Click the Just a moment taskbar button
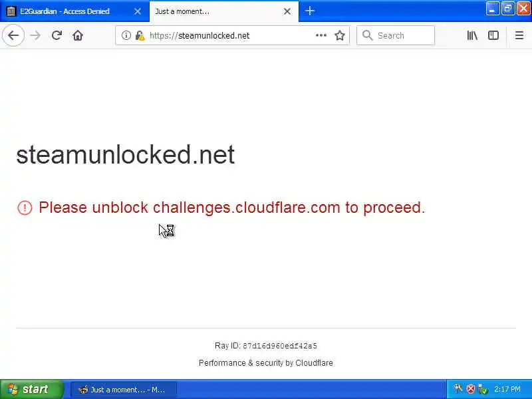The image size is (532, 399). [x=124, y=390]
